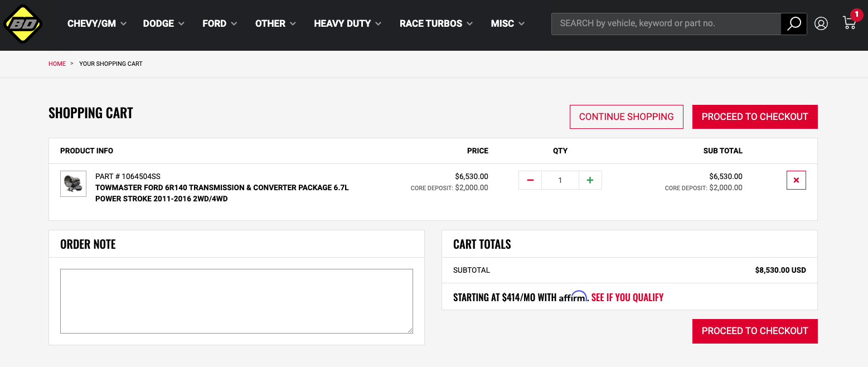Increase quantity with the plus button

click(590, 180)
